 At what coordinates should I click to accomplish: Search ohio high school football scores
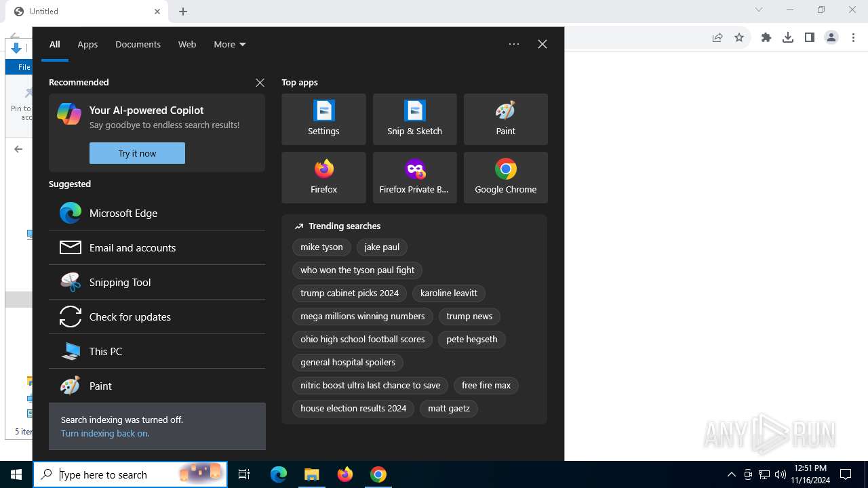(363, 340)
